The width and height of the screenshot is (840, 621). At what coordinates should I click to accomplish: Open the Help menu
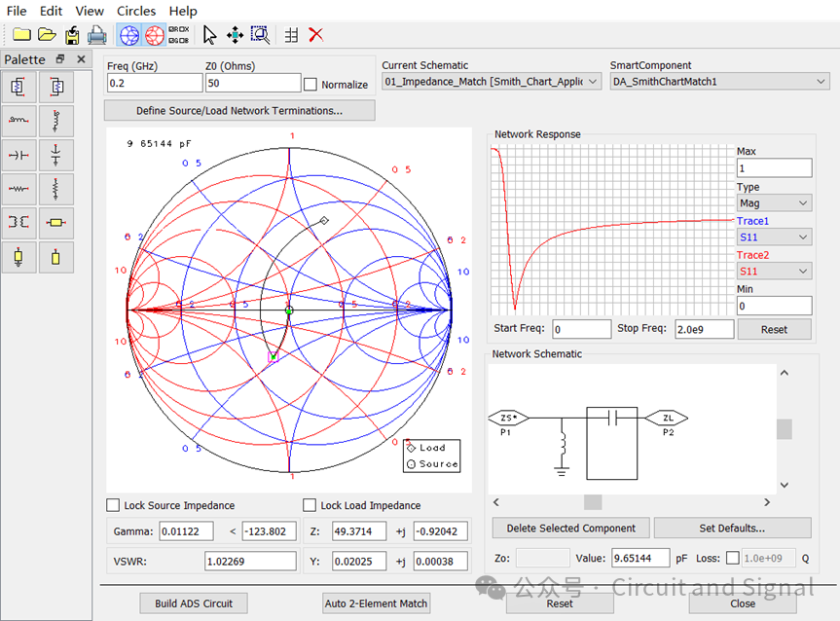183,11
